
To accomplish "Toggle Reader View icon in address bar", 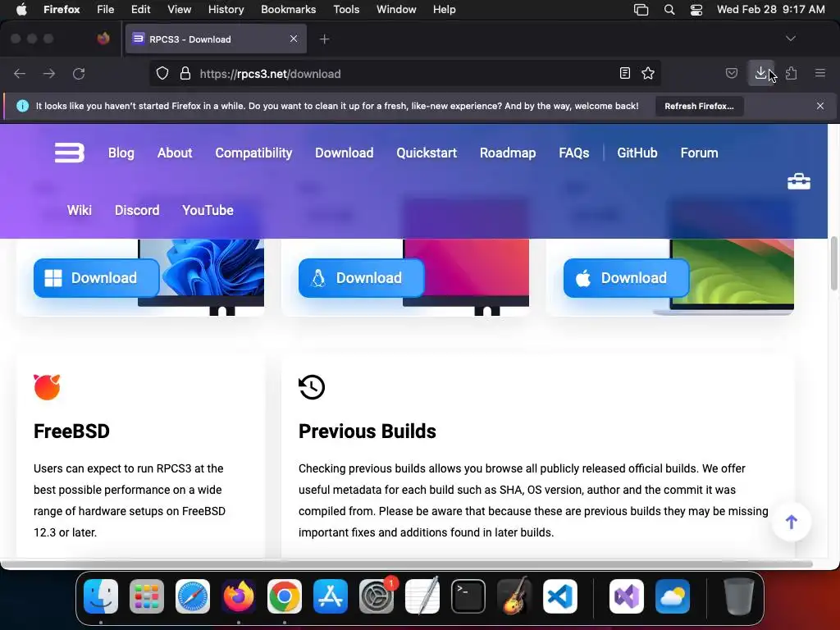I will pos(624,73).
